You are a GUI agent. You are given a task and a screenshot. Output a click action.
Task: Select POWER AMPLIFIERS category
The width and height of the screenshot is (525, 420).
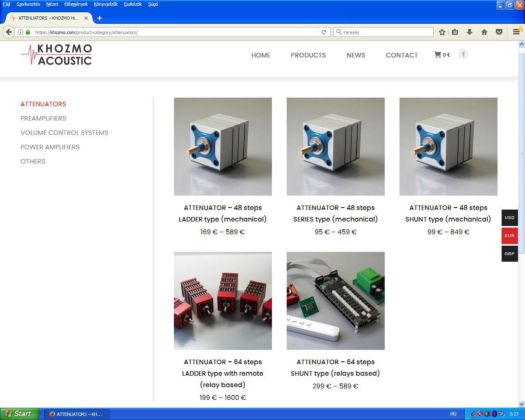pos(50,147)
